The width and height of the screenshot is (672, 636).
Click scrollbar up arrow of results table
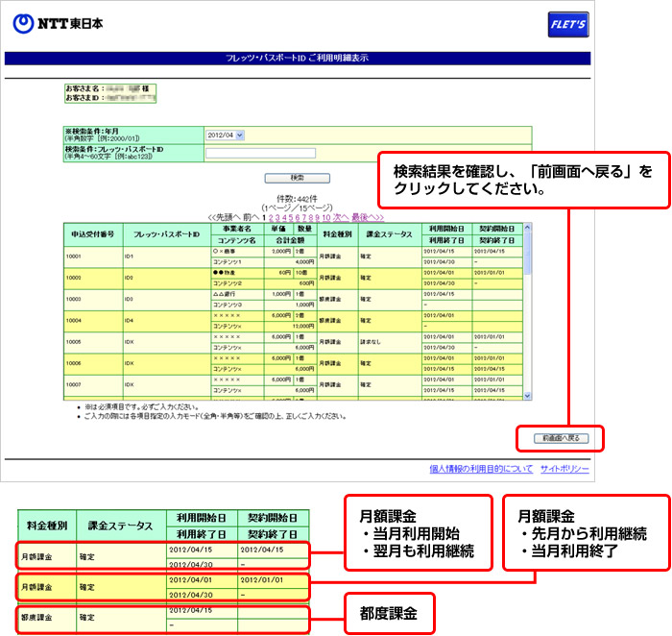[525, 228]
